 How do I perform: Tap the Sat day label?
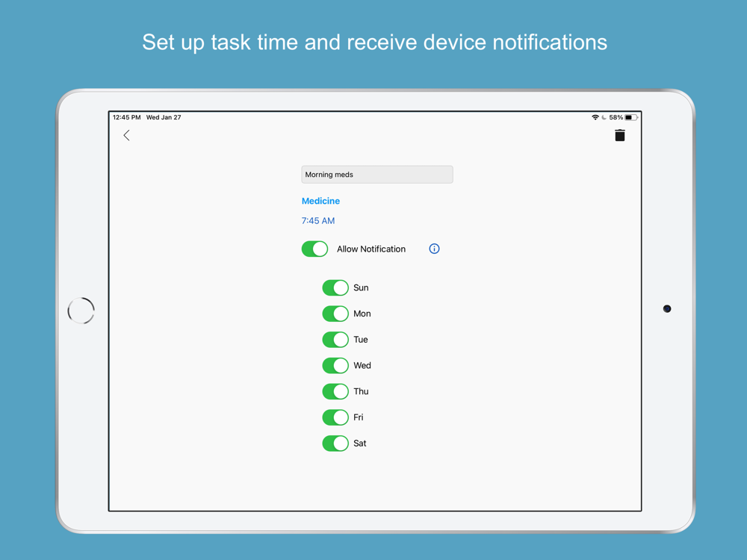360,444
